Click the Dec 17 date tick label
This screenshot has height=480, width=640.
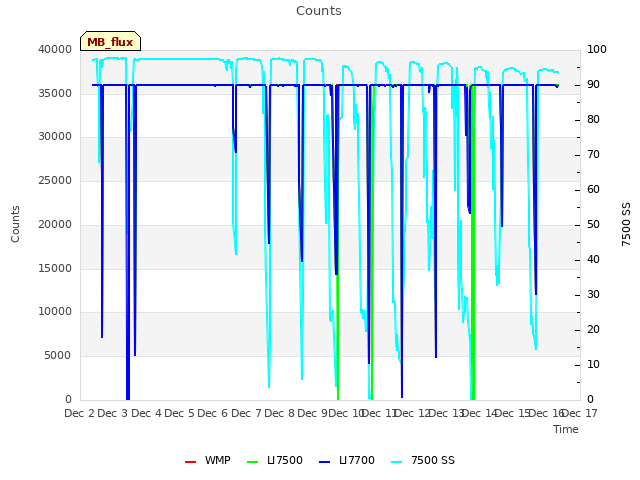coord(580,413)
